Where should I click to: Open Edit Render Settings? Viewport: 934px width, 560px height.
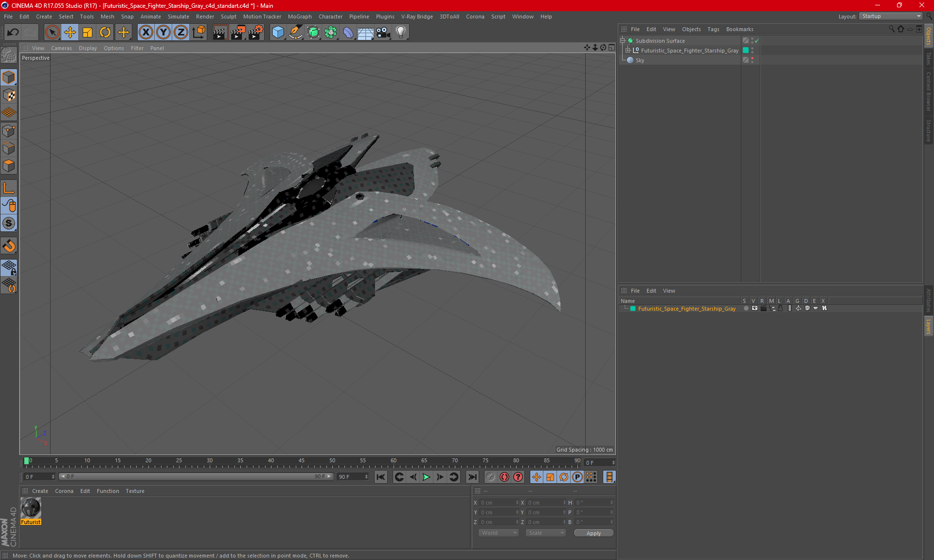coord(256,33)
